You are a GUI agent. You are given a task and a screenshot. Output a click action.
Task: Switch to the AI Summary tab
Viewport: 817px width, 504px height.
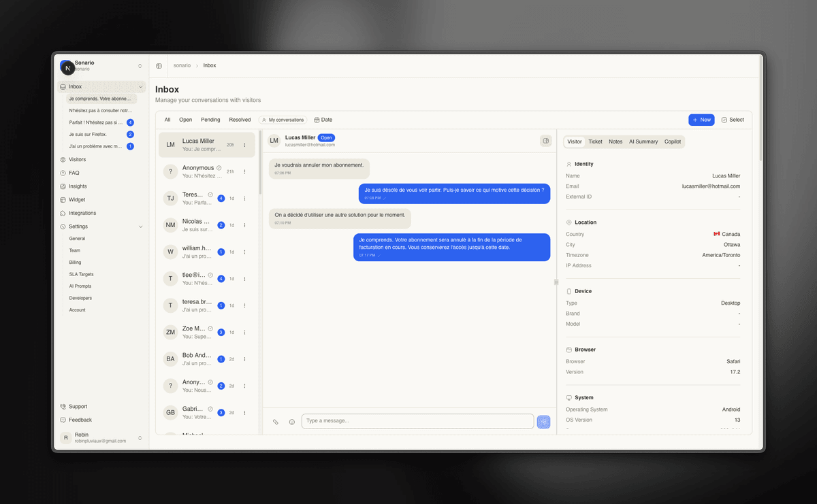643,141
